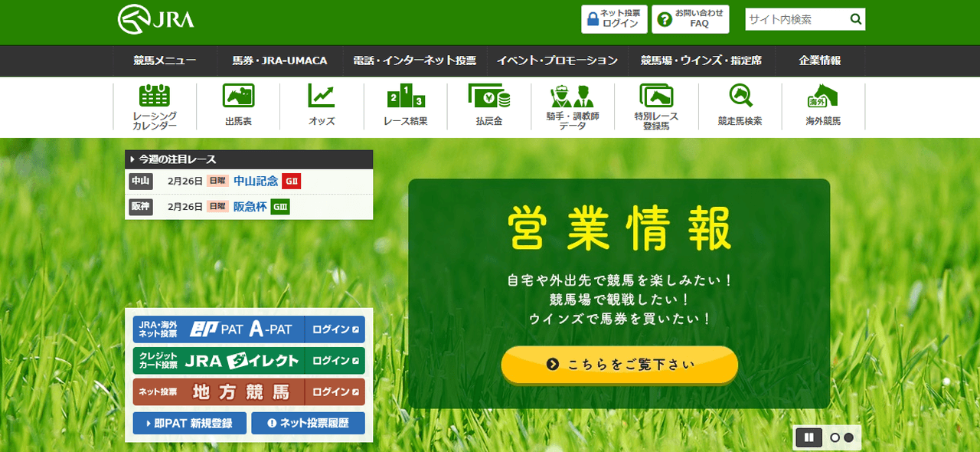Select the first carousel slide dot
Screen dimensions: 980x452
click(x=835, y=437)
